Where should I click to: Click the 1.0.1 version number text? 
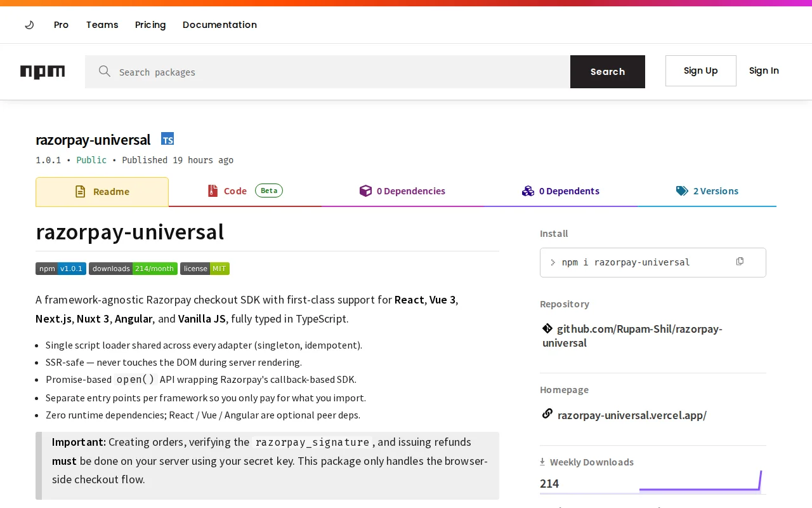[48, 160]
